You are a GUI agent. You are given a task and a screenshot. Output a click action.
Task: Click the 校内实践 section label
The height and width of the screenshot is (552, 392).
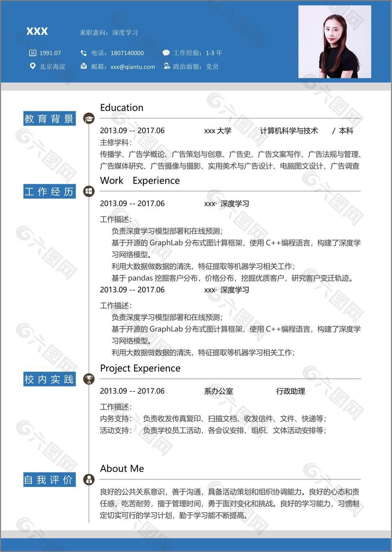(49, 379)
